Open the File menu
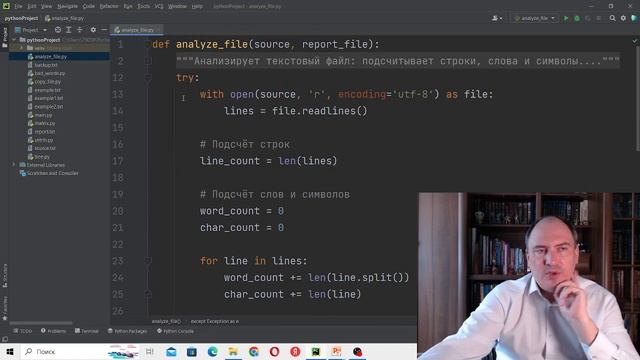This screenshot has width=640, height=360. [18, 6]
